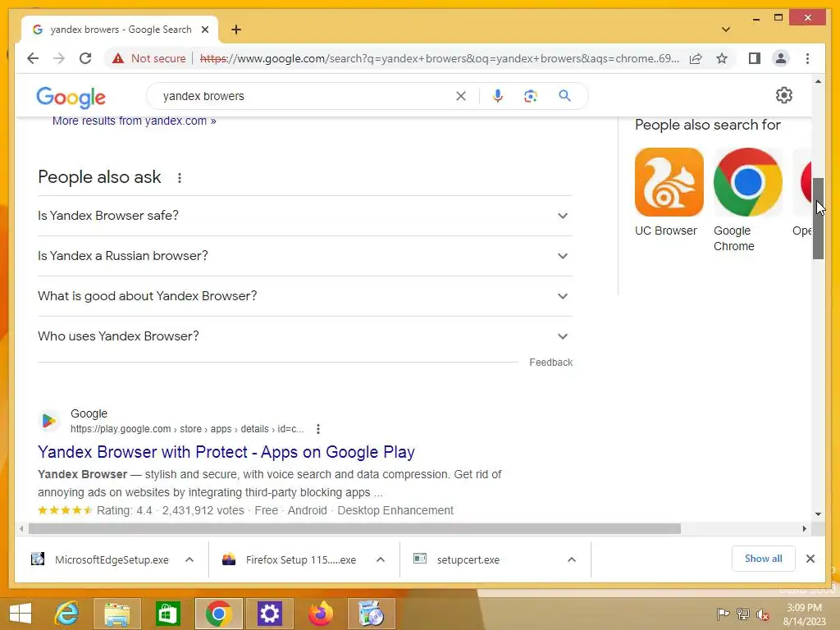Expand Who uses Yandex Browser?
The width and height of the screenshot is (840, 630).
(305, 336)
